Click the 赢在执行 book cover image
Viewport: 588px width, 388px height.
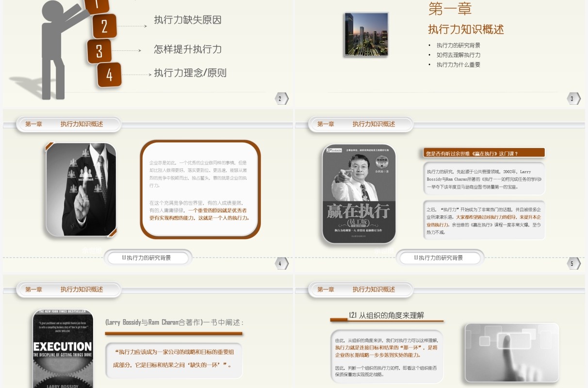(x=359, y=194)
